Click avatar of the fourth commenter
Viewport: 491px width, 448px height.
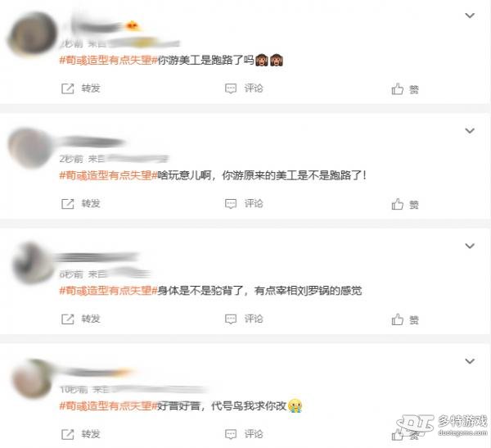[x=32, y=378]
